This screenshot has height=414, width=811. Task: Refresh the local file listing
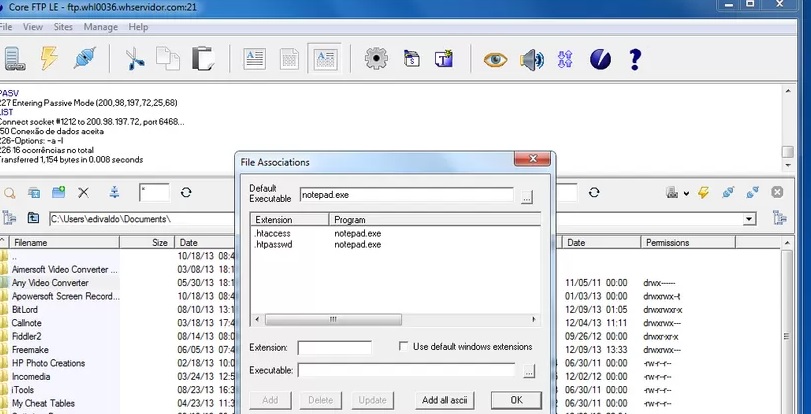pos(186,193)
